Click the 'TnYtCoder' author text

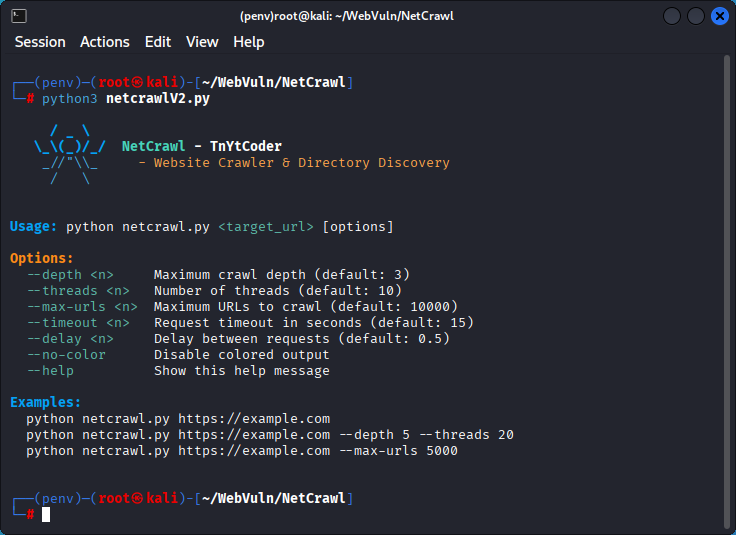point(246,146)
